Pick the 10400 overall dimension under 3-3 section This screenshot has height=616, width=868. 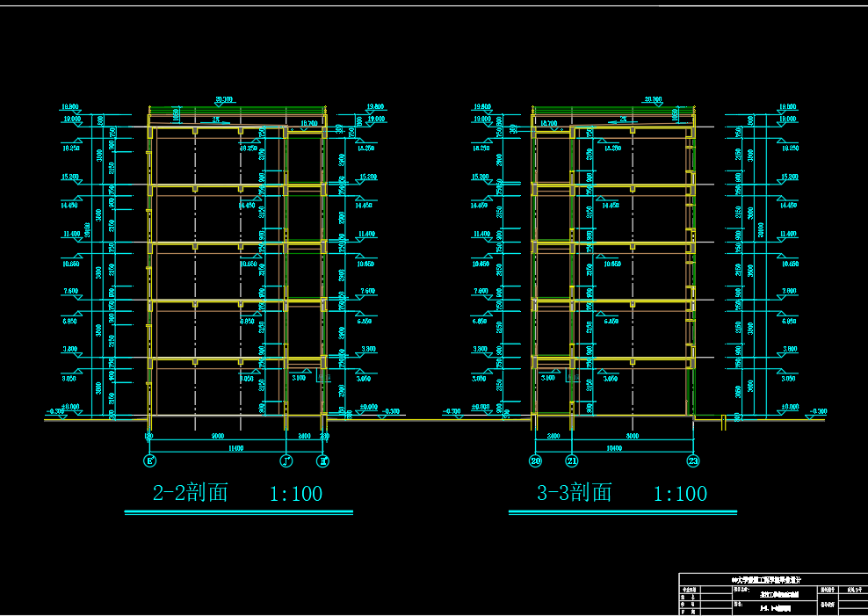[614, 448]
